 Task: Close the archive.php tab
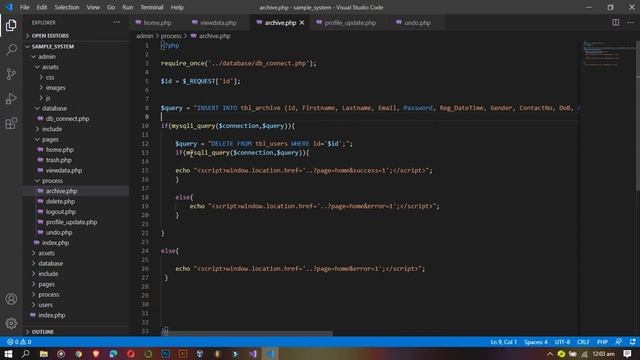(x=302, y=23)
